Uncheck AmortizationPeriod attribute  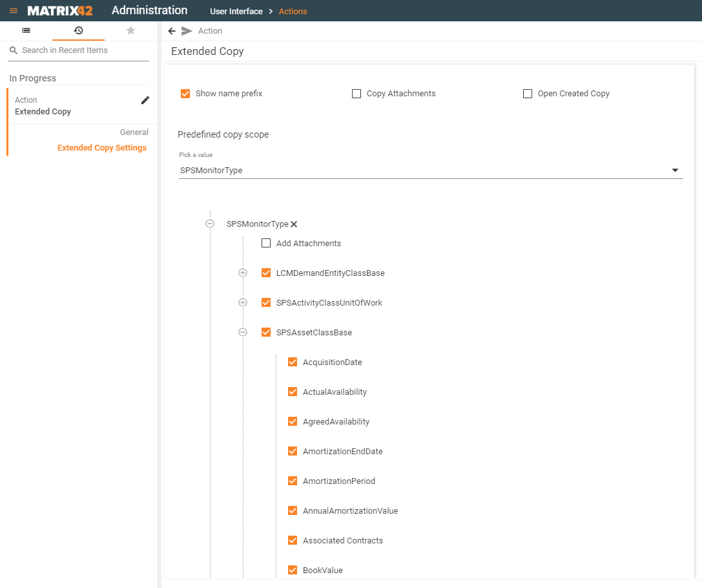[x=293, y=481]
